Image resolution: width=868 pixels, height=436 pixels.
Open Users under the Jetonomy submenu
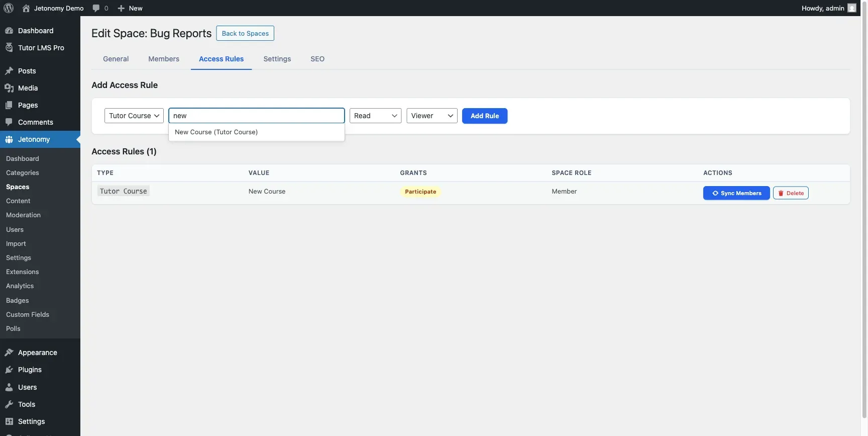tap(15, 229)
